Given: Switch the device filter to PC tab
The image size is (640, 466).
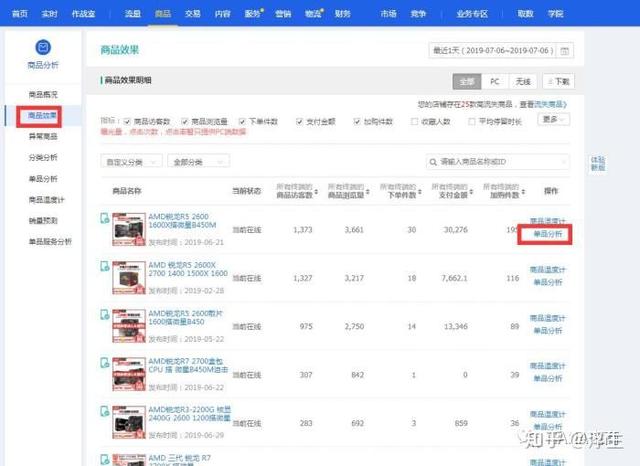Looking at the screenshot, I should [x=495, y=82].
